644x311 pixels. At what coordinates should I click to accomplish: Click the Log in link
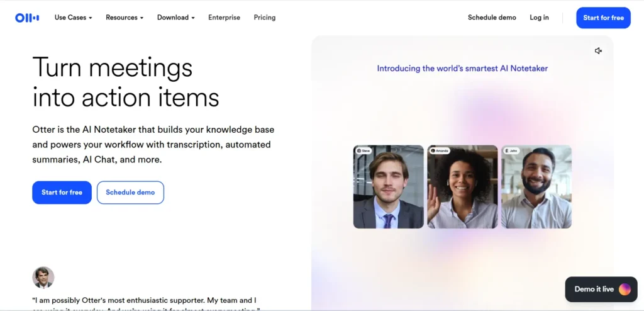pyautogui.click(x=539, y=18)
